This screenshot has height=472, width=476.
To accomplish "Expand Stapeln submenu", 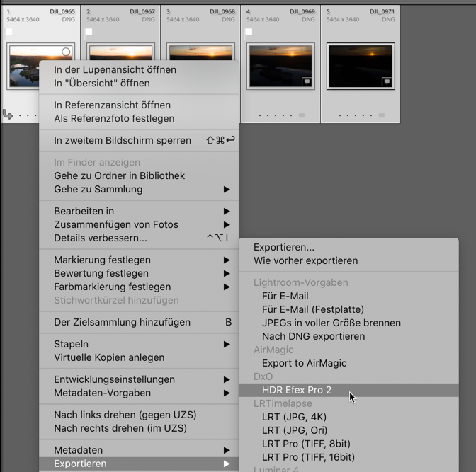I will point(139,344).
